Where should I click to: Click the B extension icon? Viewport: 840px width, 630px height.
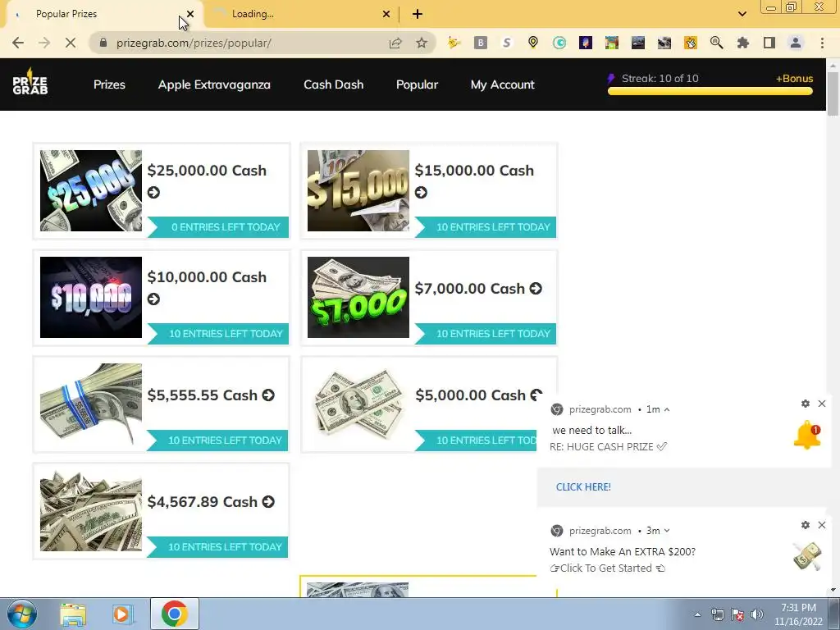coord(481,43)
